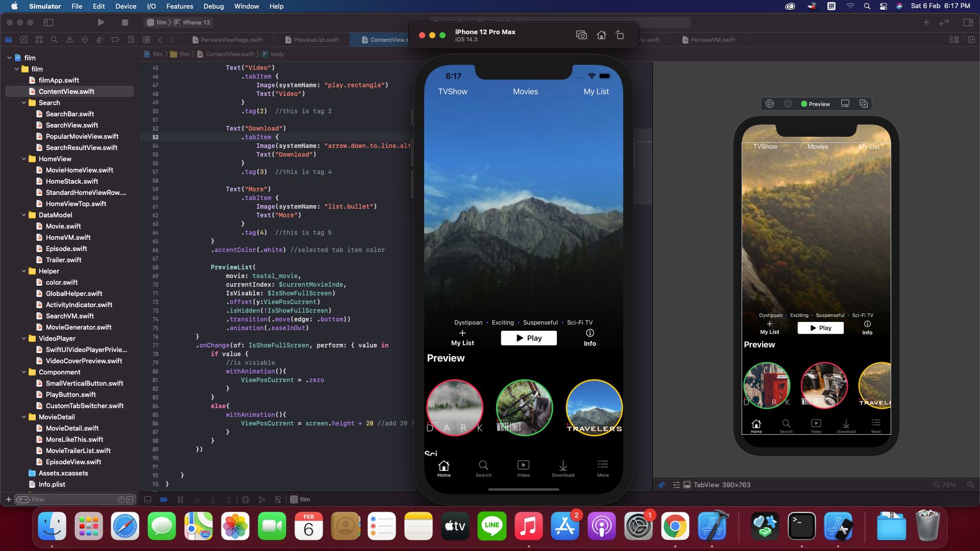Run the app with the play button

(101, 22)
